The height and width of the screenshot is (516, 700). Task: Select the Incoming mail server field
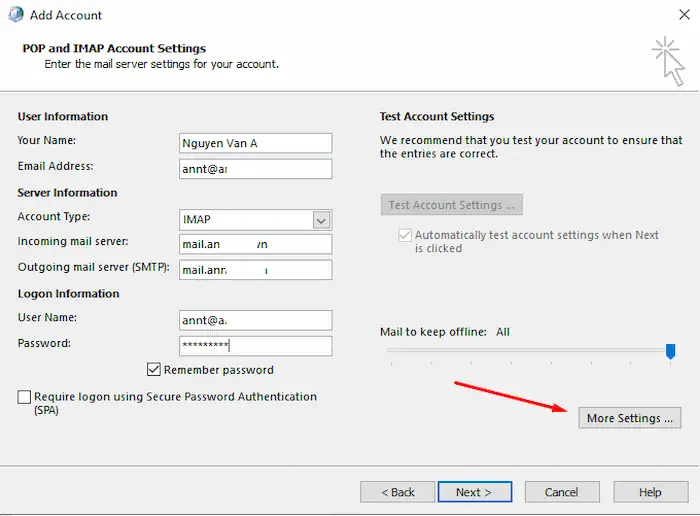pyautogui.click(x=255, y=244)
